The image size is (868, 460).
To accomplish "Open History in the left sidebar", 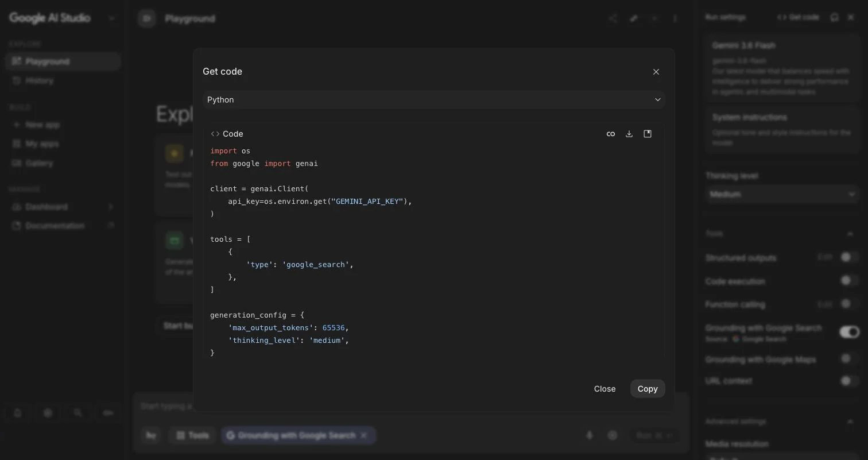I will coord(63,81).
